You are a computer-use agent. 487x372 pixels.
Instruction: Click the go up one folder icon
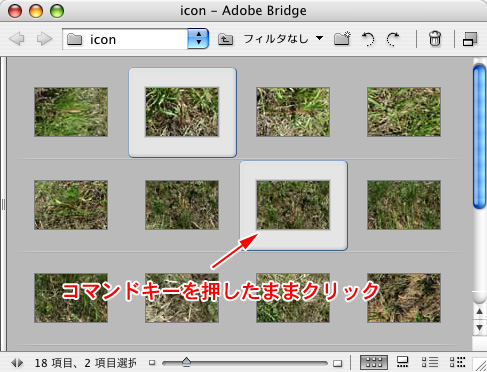click(225, 39)
